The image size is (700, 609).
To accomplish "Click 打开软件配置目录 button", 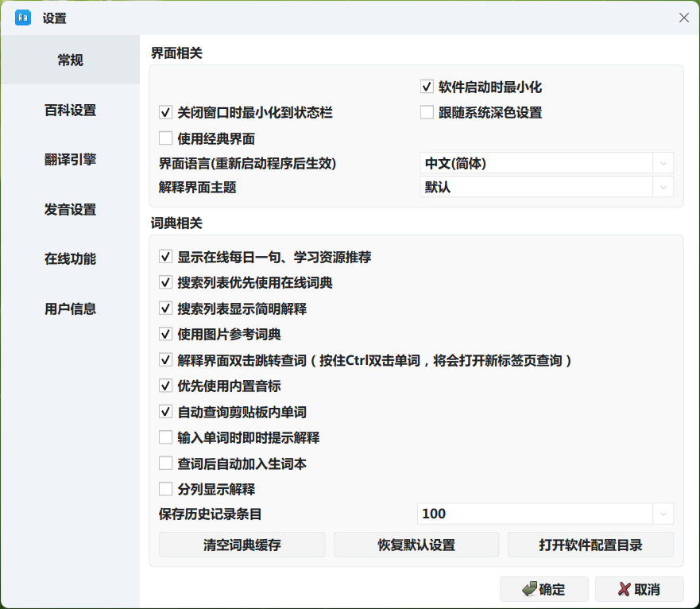I will (x=590, y=545).
